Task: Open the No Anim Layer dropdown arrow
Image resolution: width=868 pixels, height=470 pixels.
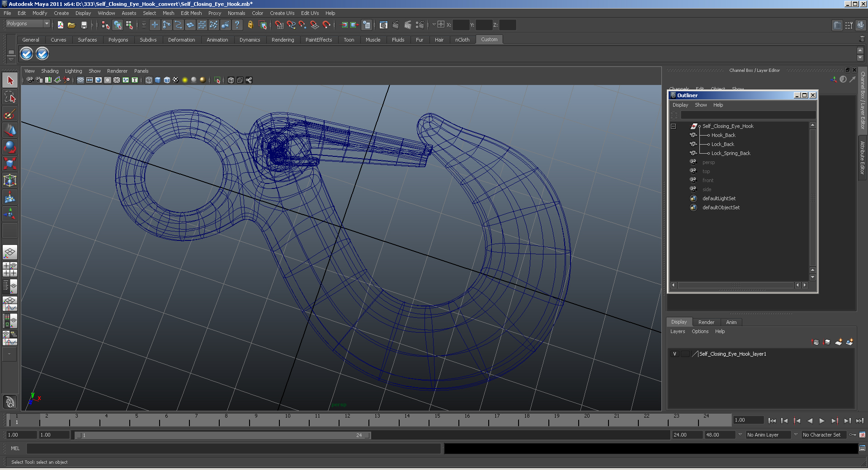Action: pos(740,435)
